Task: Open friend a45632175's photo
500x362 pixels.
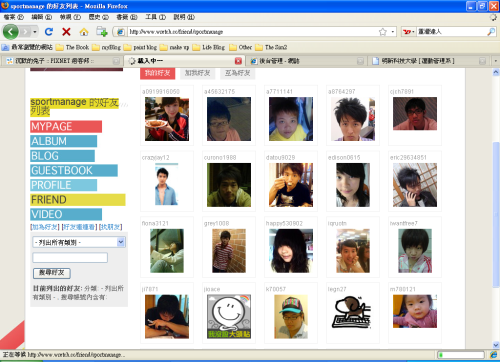Action: pos(229,119)
